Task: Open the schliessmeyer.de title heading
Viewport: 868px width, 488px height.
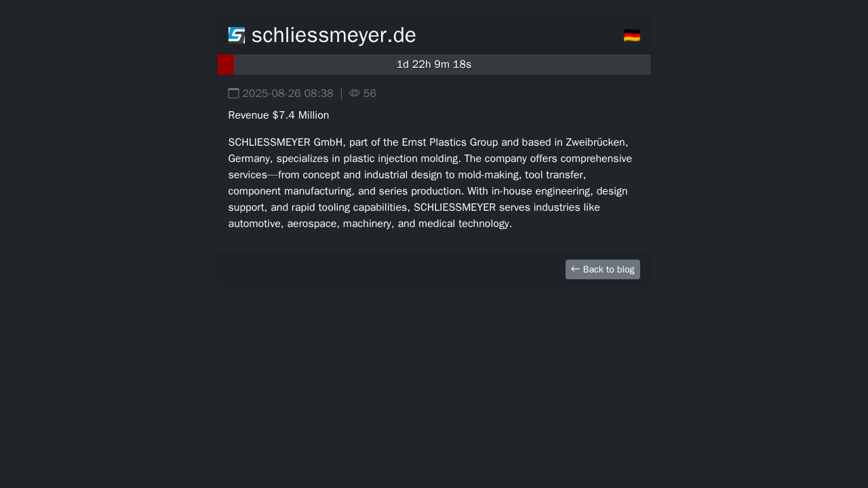Action: tap(334, 35)
